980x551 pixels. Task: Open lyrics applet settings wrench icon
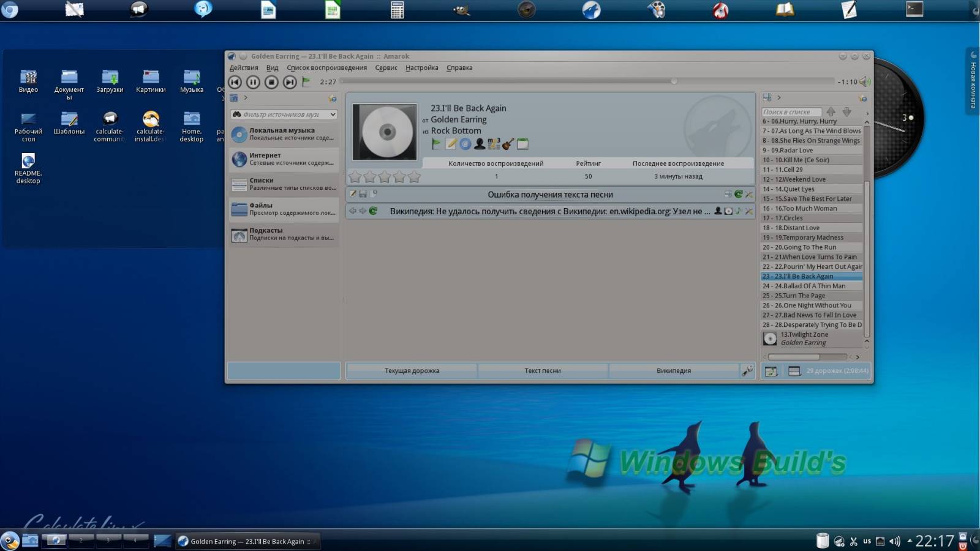coord(749,194)
